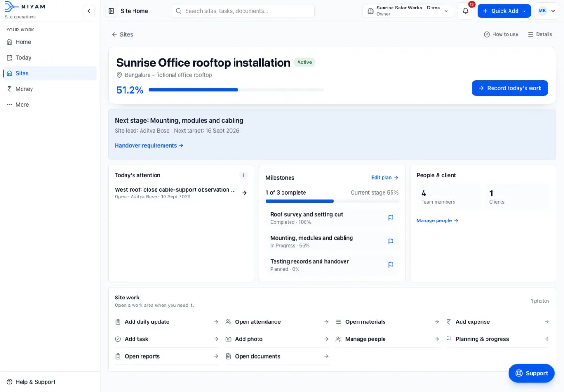The height and width of the screenshot is (392, 564).
Task: Go to Home in the sidebar
Action: pos(50,42)
